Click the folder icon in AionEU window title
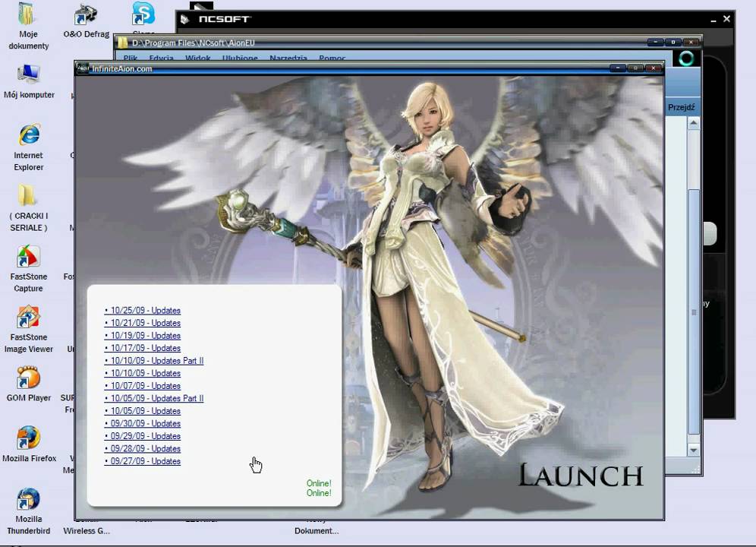The height and width of the screenshot is (547, 756). pos(122,43)
